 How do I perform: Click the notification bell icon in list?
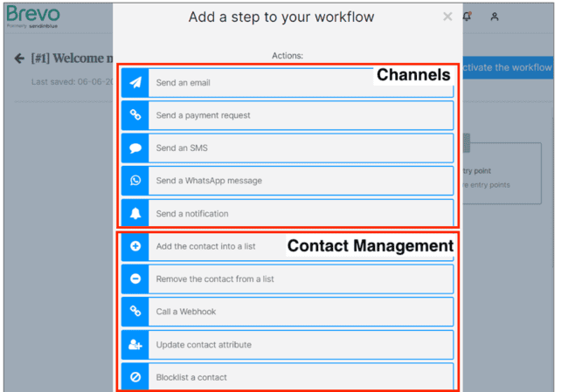point(135,214)
